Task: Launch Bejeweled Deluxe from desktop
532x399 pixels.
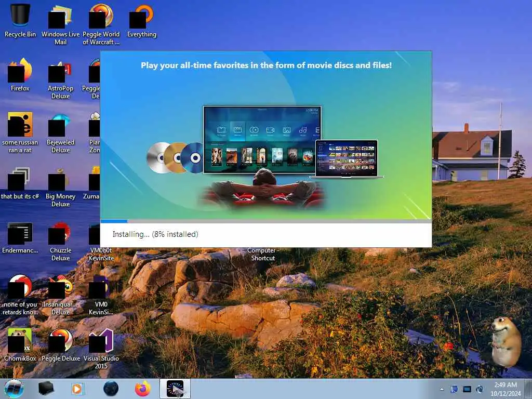Action: [60, 132]
